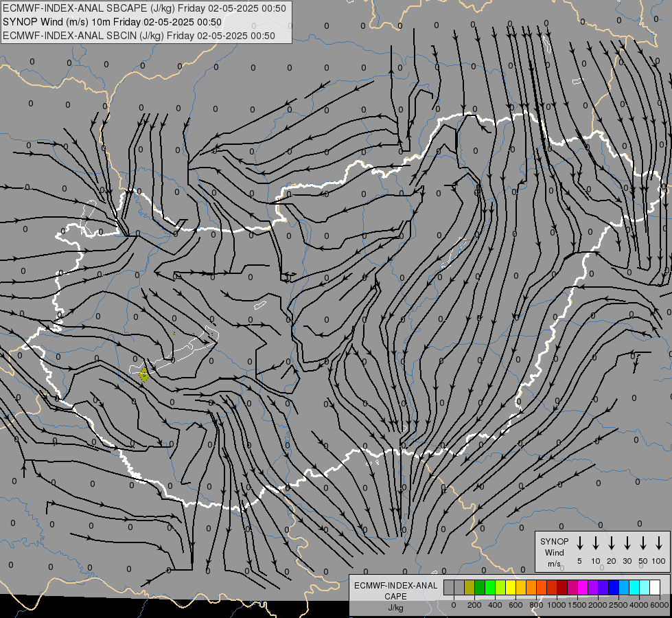Click the 2500 label on CAPE scale

[618, 605]
